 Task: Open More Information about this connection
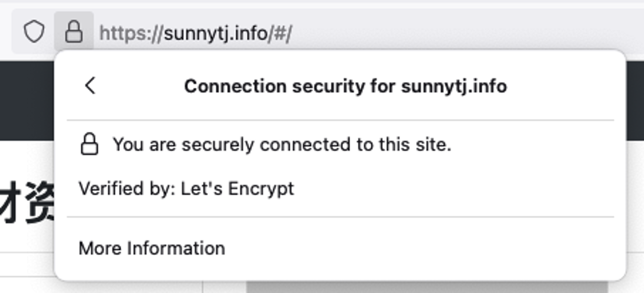152,248
